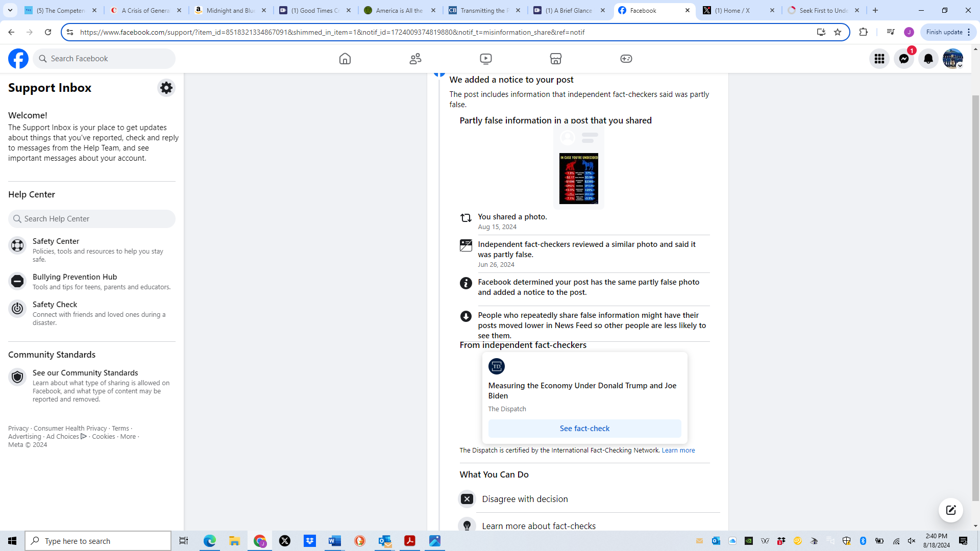Switch to the A Crisis of Genera tab
This screenshot has height=551, width=980.
pyautogui.click(x=145, y=10)
